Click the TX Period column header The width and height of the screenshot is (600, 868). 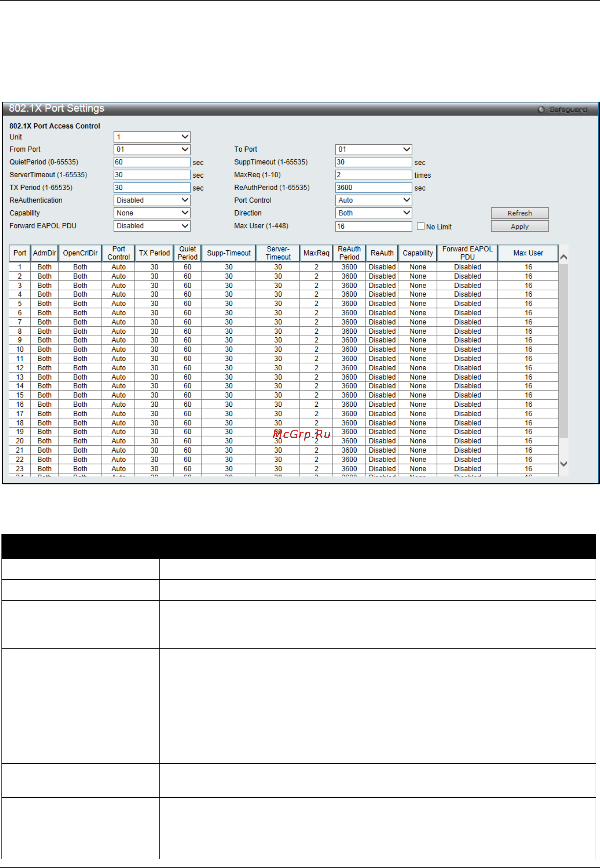[x=154, y=253]
